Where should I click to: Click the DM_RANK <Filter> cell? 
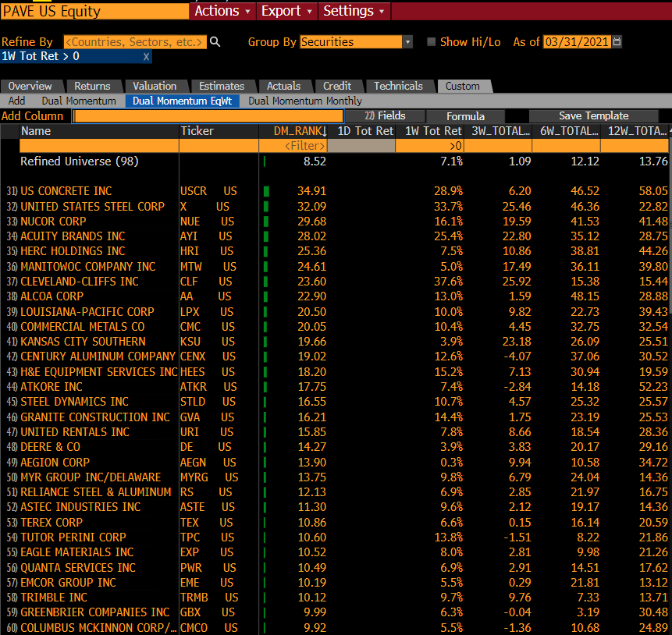pos(293,146)
